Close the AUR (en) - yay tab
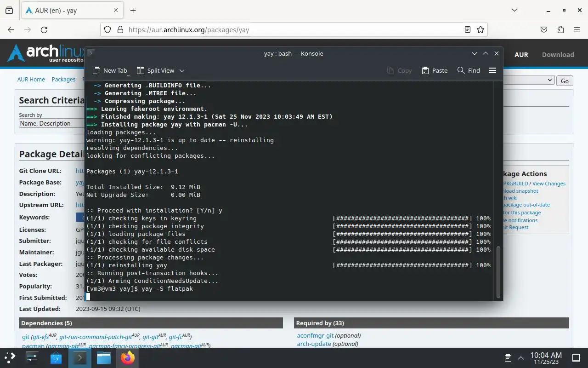Image resolution: width=588 pixels, height=368 pixels. pos(116,10)
